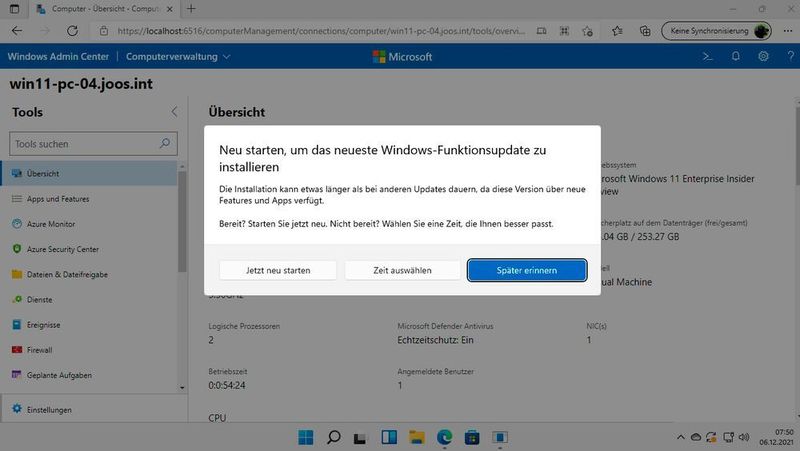The width and height of the screenshot is (800, 451).
Task: Open the new tab plus button
Action: click(x=191, y=9)
